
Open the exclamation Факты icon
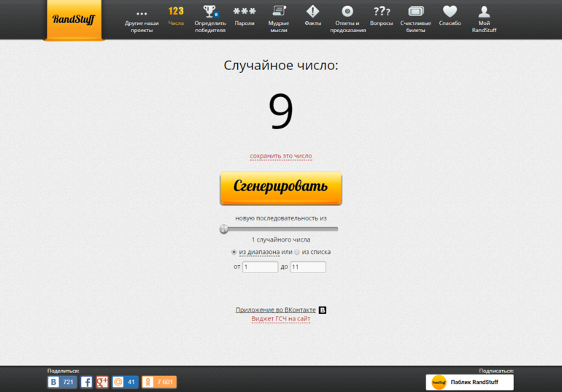click(x=313, y=12)
